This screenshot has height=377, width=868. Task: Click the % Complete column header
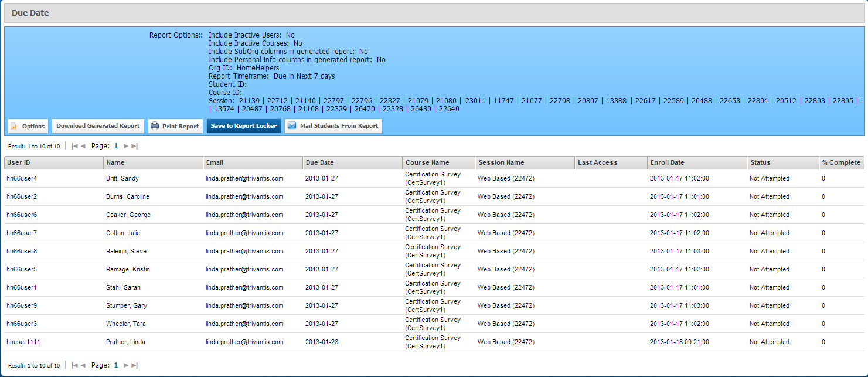tap(841, 162)
